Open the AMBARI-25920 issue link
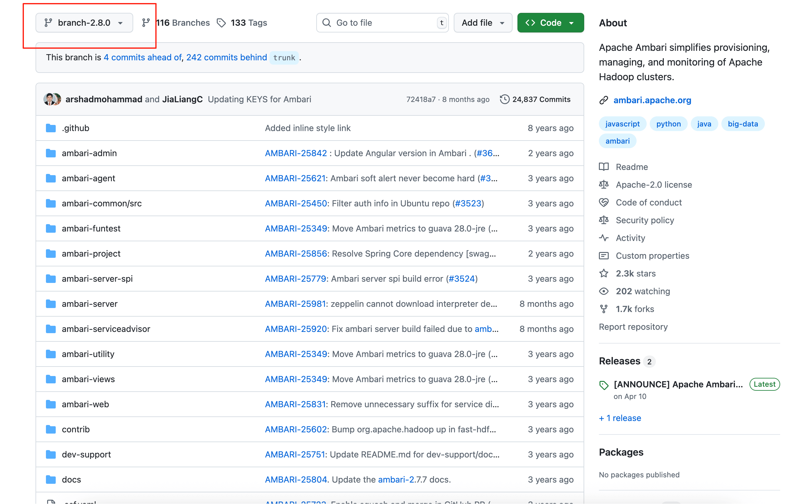Image resolution: width=812 pixels, height=504 pixels. tap(296, 329)
